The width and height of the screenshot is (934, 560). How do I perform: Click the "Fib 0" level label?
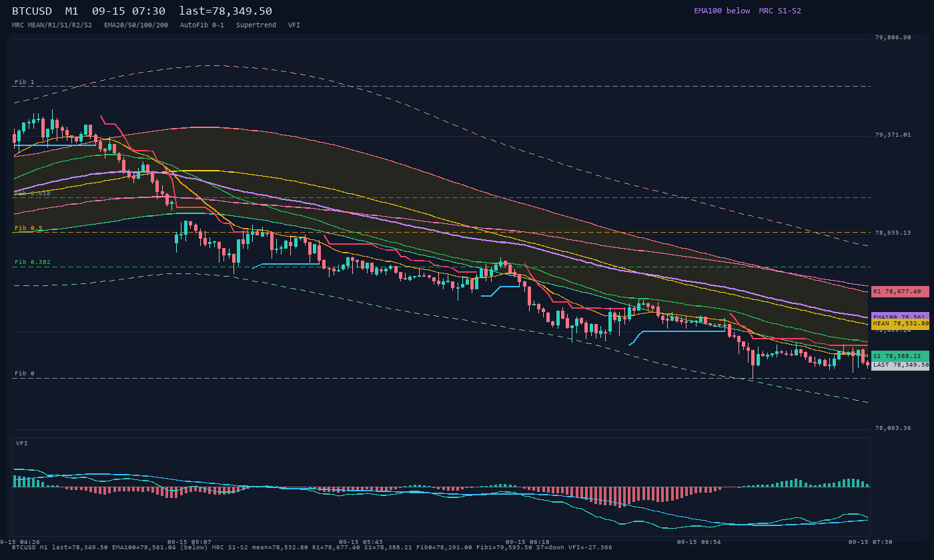click(25, 373)
